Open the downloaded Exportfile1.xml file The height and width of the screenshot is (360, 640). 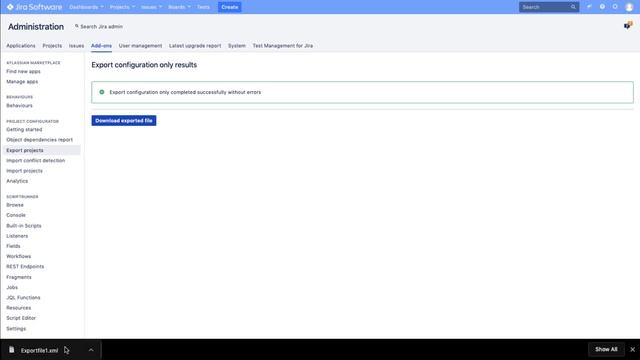pyautogui.click(x=40, y=350)
